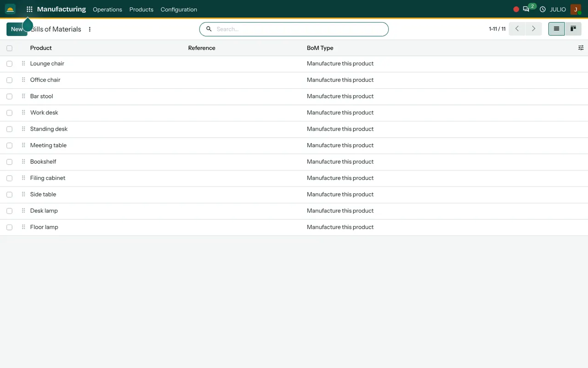
Task: Click drag handle for Bookshelf row
Action: [23, 161]
